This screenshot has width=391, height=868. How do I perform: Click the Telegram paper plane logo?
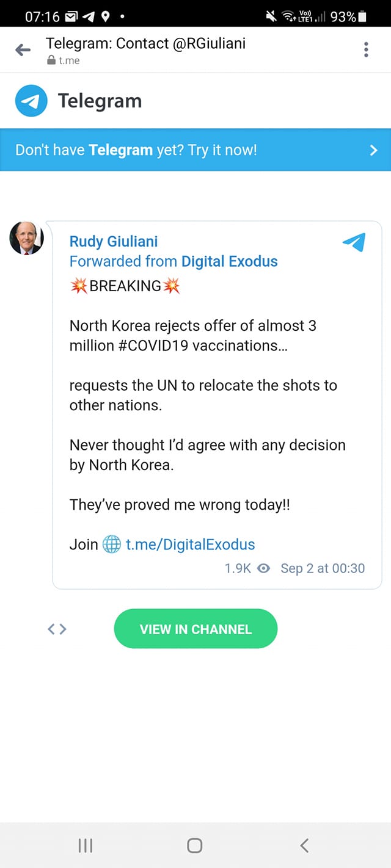tap(30, 99)
